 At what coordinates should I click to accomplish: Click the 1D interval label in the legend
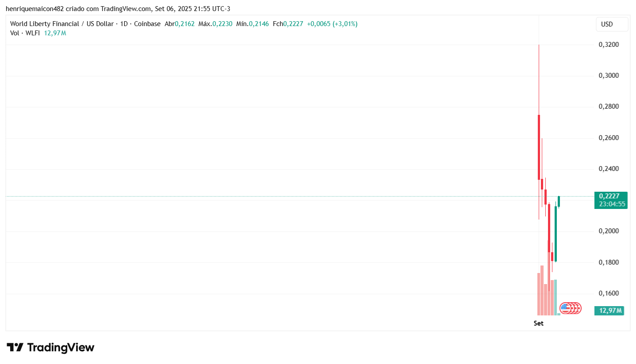(124, 24)
